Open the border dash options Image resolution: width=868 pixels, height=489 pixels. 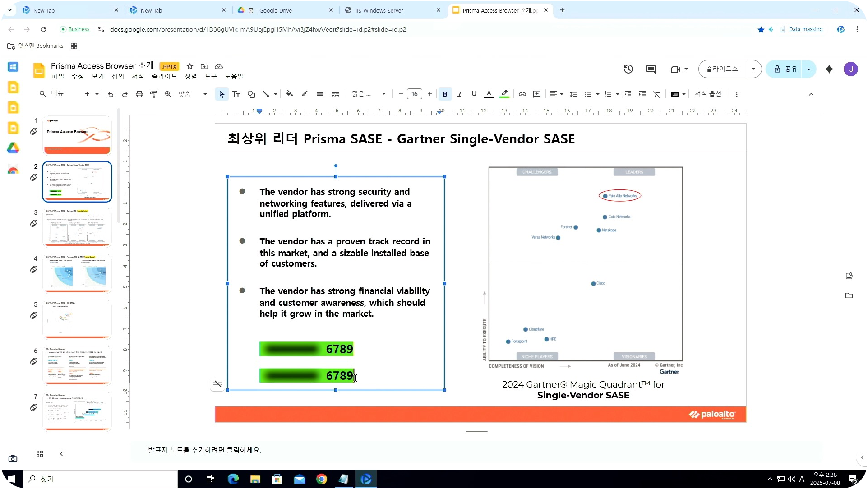click(x=336, y=94)
